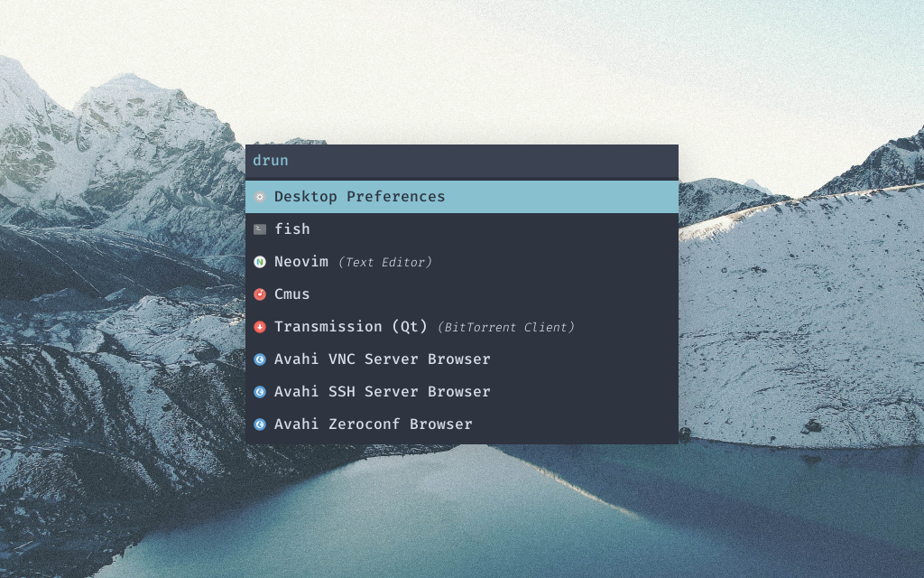Open the Neovim entry

[x=461, y=262]
